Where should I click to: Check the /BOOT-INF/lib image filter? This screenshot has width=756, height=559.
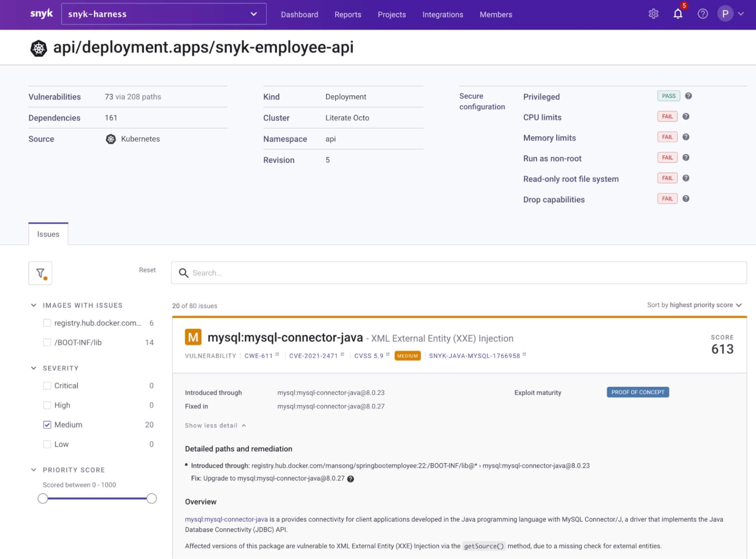tap(47, 342)
